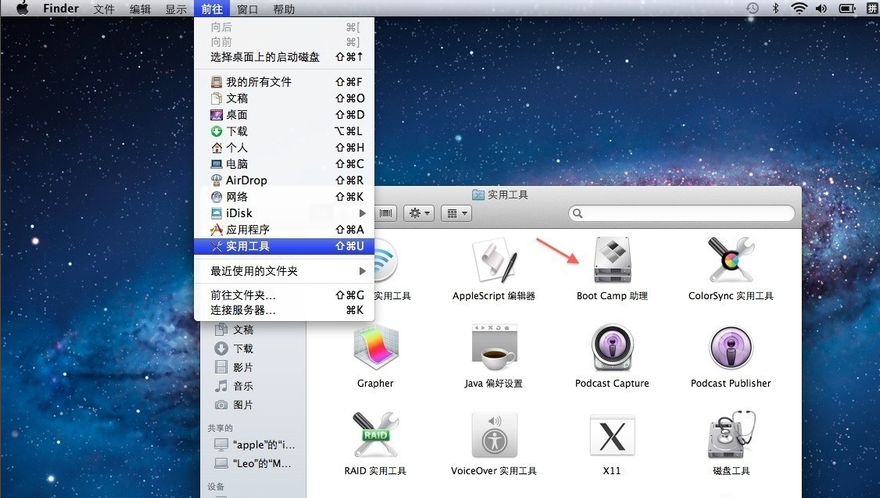Open Boot Camp 助理 application
This screenshot has height=498, width=880.
pyautogui.click(x=612, y=261)
